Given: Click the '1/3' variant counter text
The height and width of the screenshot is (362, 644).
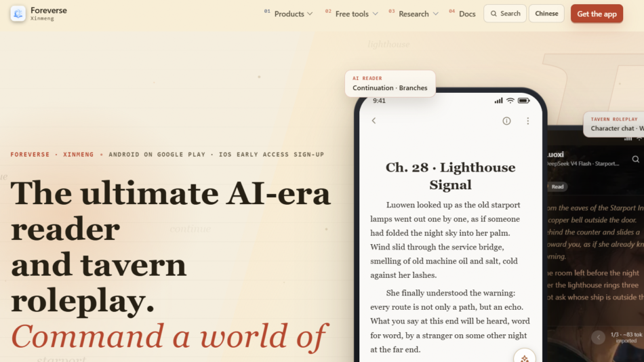Looking at the screenshot, I should [614, 334].
